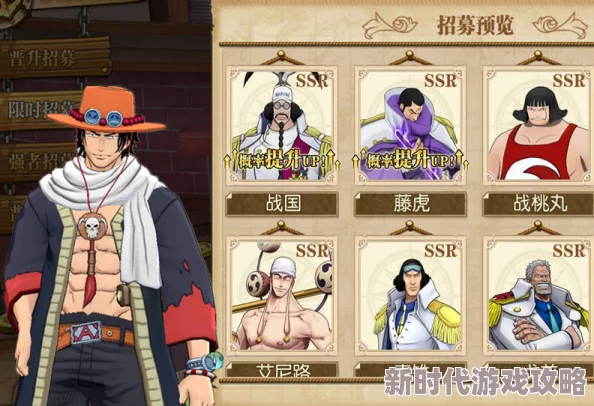594x406 pixels.
Task: Click the SSR badge on 战桃丸's card
Action: (569, 80)
